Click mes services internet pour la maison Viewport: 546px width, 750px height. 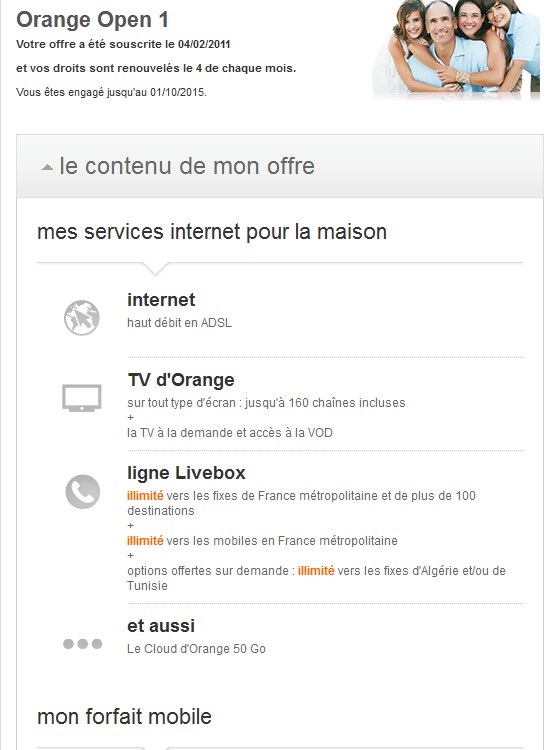click(212, 232)
